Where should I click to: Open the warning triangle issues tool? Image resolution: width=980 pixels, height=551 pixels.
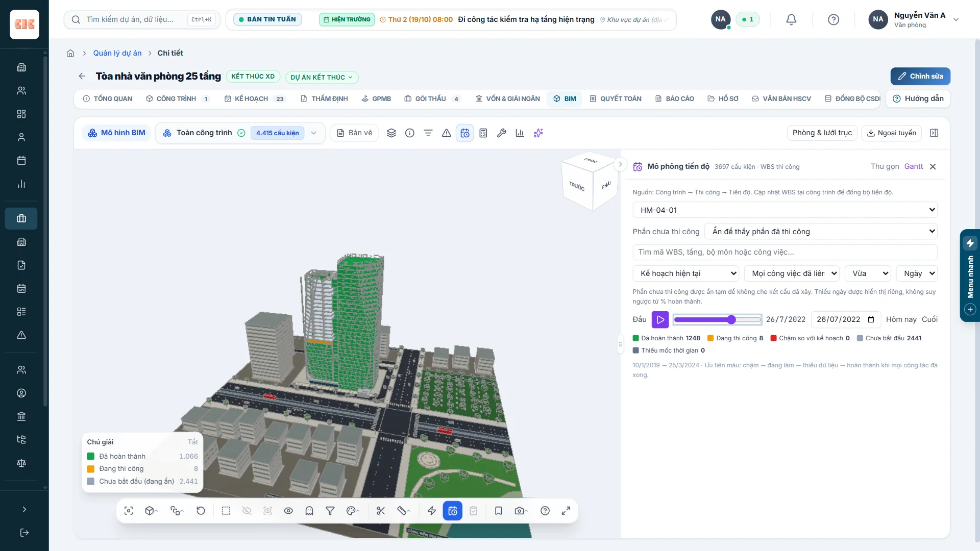(446, 133)
